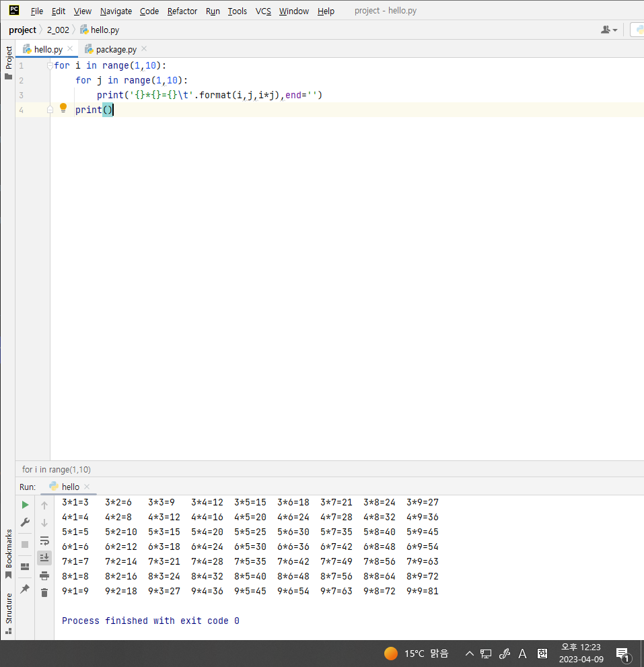Toggle Scroll to End in Run console
Viewport: 644px width, 667px height.
click(x=44, y=558)
